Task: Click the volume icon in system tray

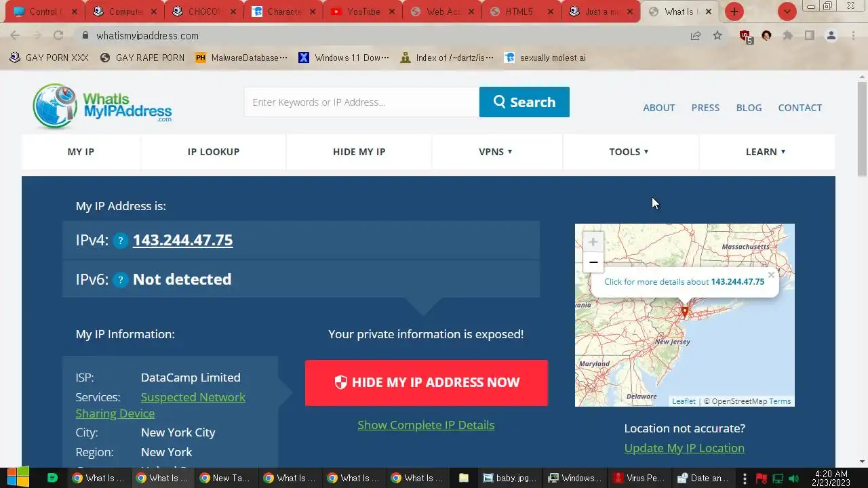Action: (793, 479)
